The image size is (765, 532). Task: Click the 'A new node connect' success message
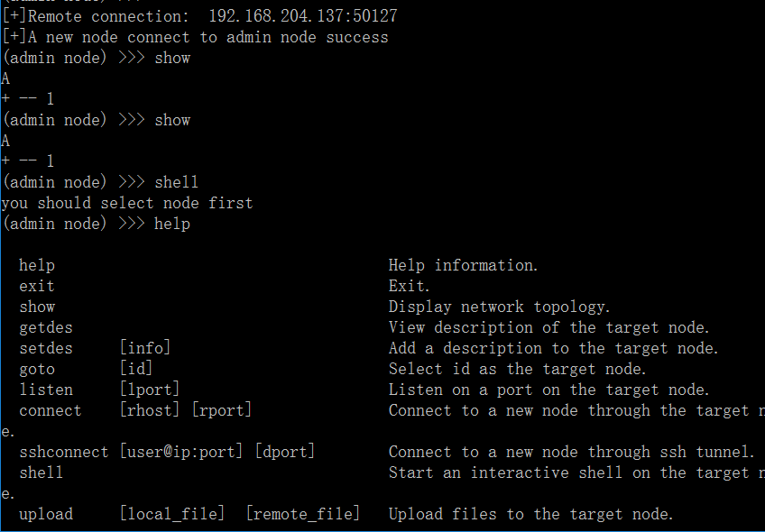click(x=195, y=37)
